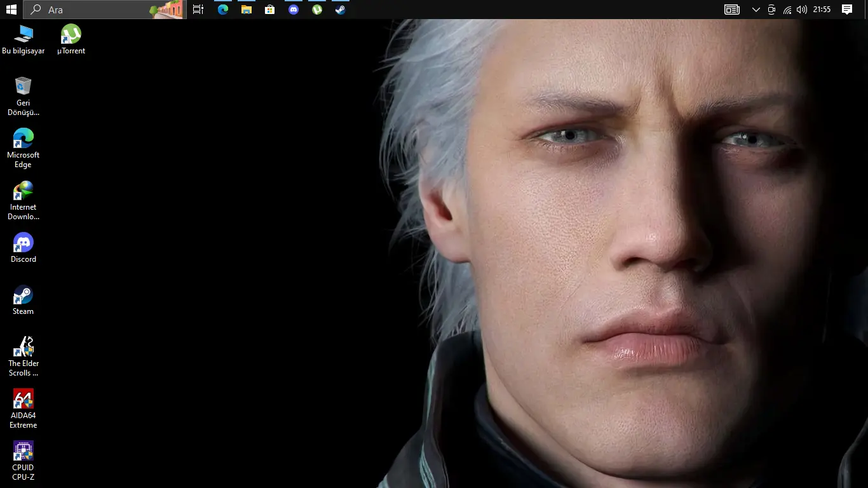Open the Windows Start menu
868x488 pixels.
coord(11,10)
